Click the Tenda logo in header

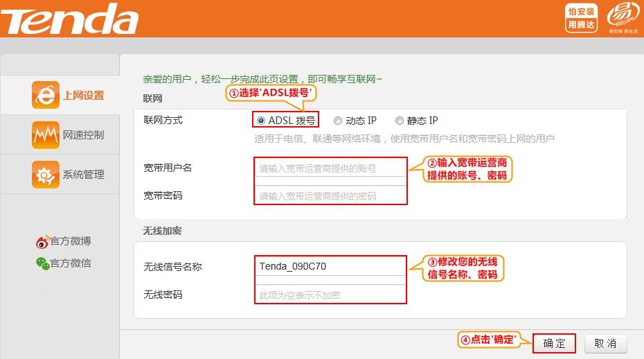(69, 19)
